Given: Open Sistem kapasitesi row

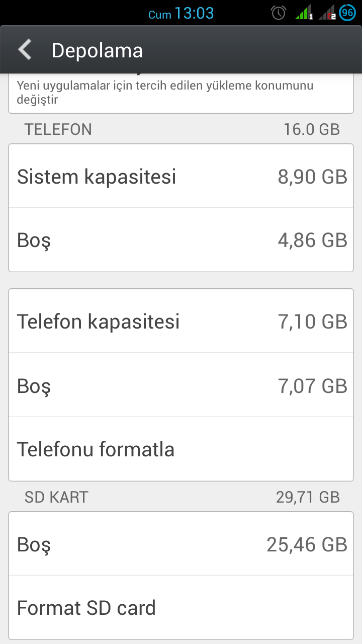Looking at the screenshot, I should coord(181,176).
